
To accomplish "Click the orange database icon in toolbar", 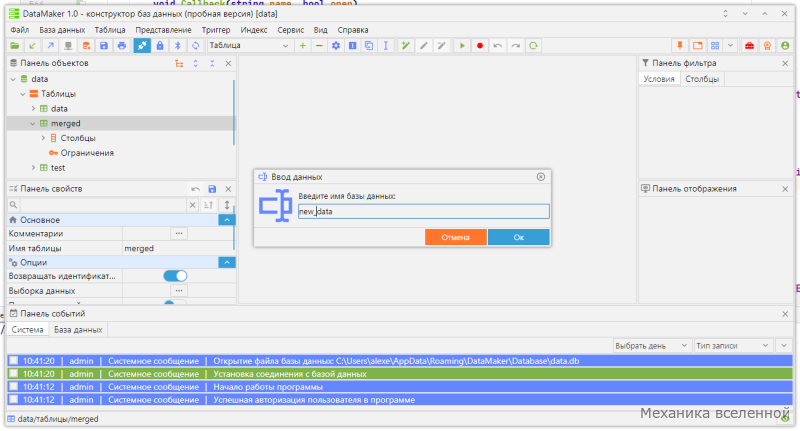I will [86, 46].
